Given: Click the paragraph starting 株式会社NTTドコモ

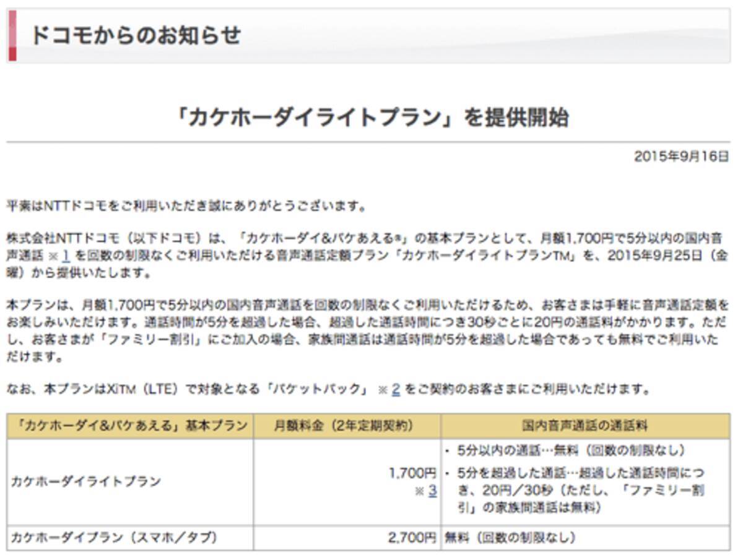Looking at the screenshot, I should [x=368, y=255].
